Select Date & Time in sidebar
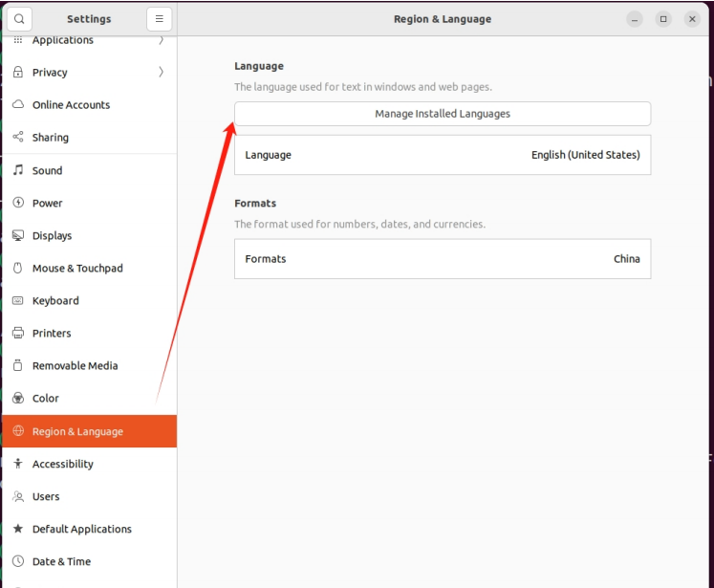The width and height of the screenshot is (714, 588). [89, 561]
